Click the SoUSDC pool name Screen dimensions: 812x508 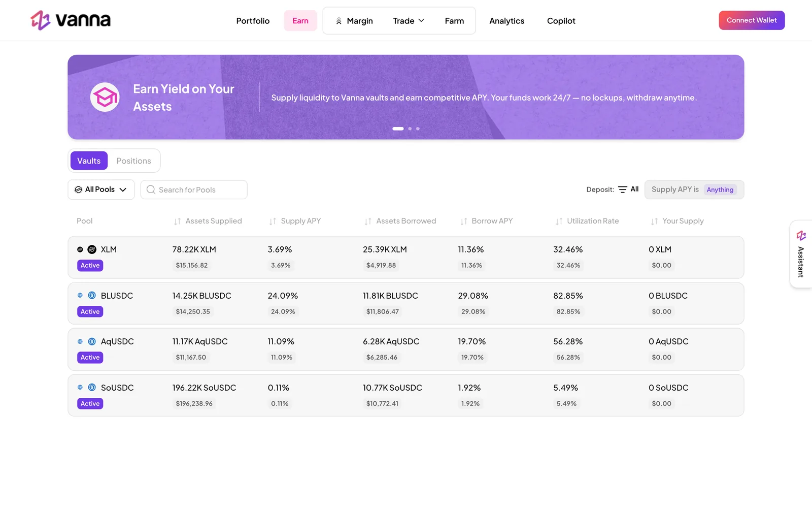(117, 388)
